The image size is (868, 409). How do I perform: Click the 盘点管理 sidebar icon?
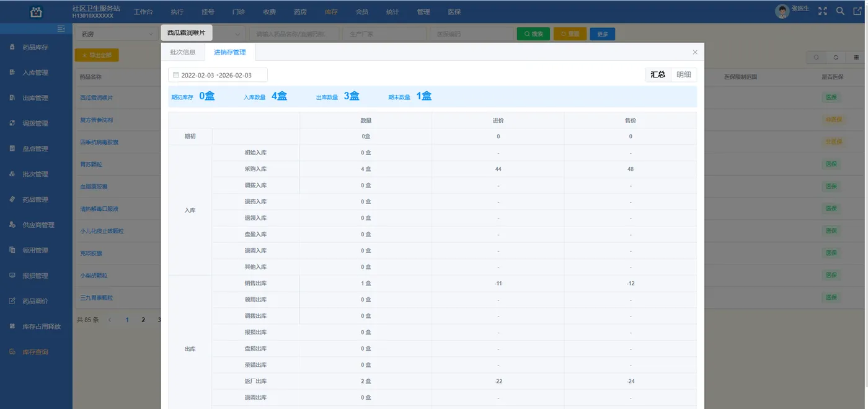12,149
